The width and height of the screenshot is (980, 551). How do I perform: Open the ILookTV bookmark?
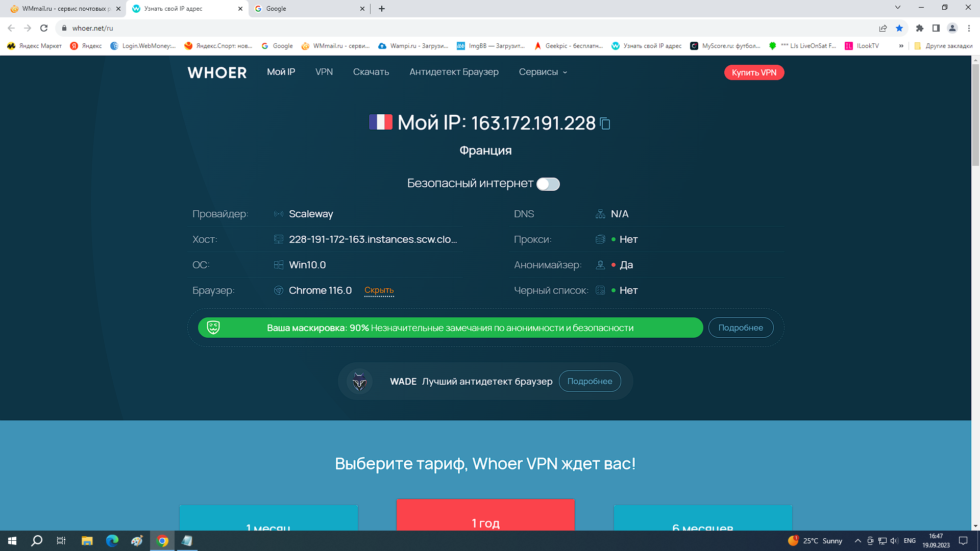(862, 46)
